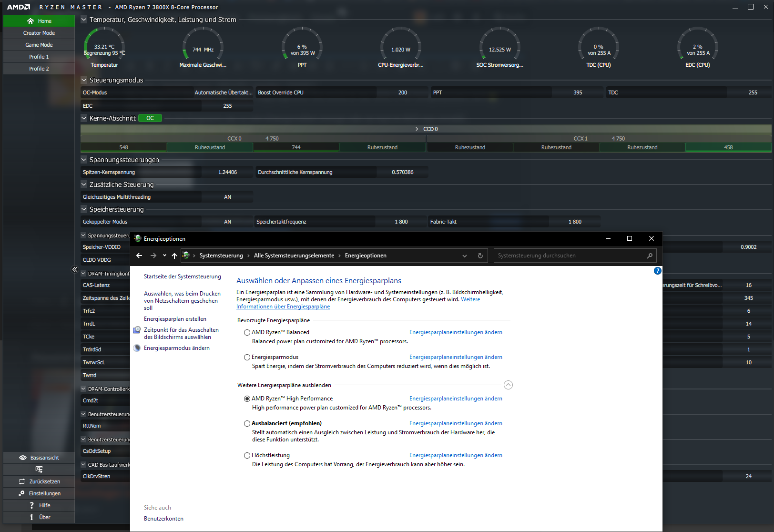Switch to Creator Mode profile
Image resolution: width=774 pixels, height=532 pixels.
(x=39, y=33)
